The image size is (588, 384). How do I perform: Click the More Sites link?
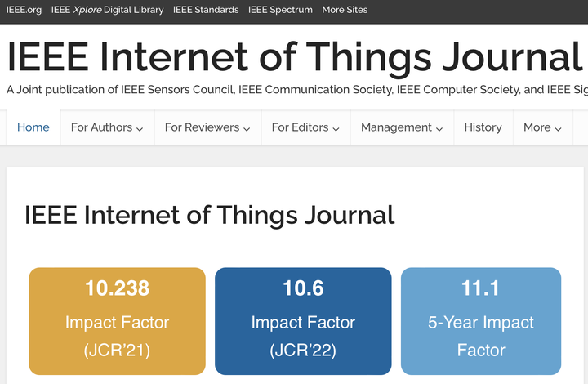point(345,10)
